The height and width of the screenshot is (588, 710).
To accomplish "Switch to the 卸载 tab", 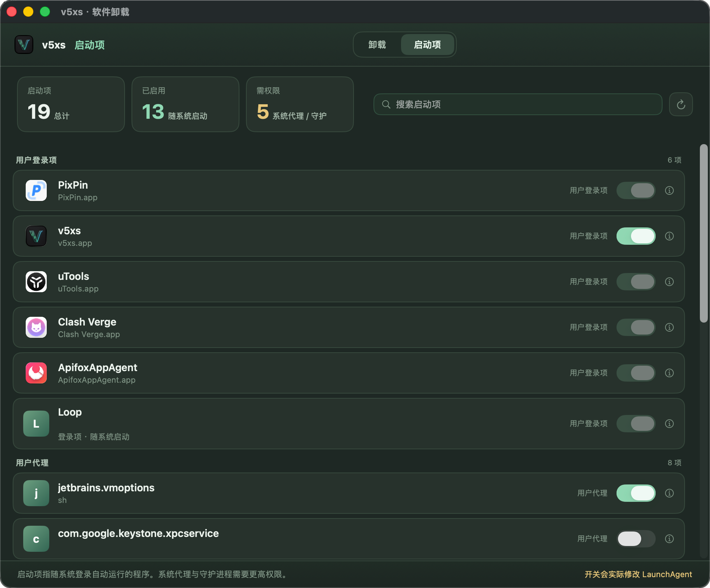I will point(377,45).
